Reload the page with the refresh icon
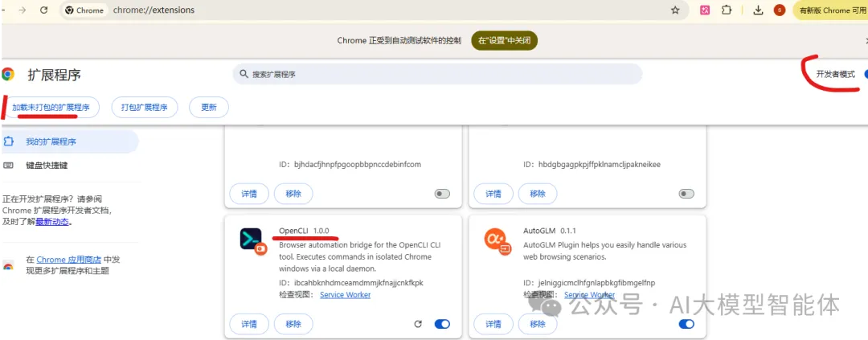Image resolution: width=868 pixels, height=340 pixels. tap(43, 10)
